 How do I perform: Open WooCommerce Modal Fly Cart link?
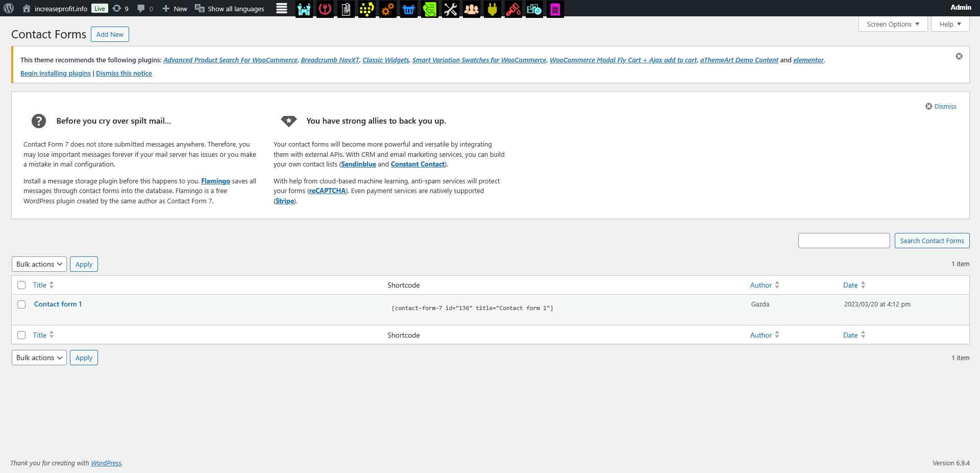click(623, 60)
